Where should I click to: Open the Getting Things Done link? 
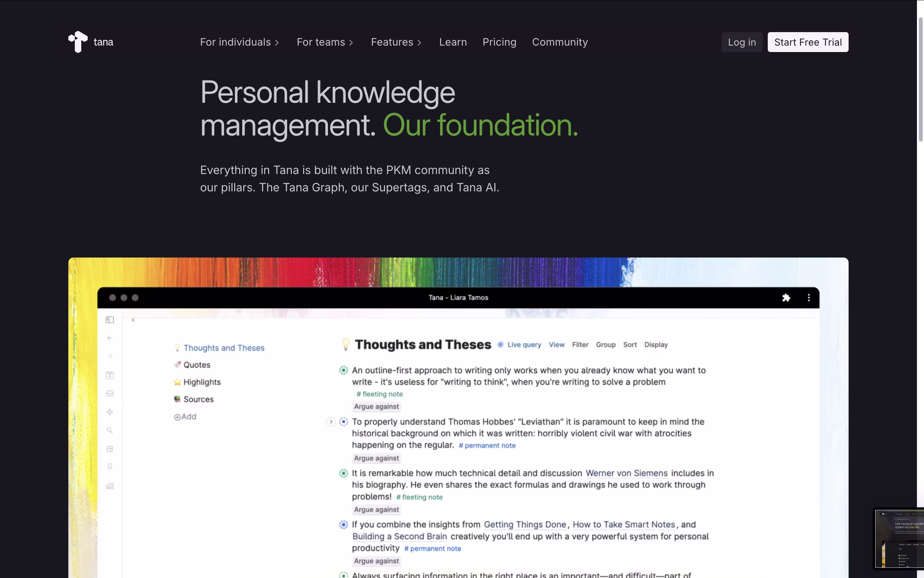coord(525,524)
